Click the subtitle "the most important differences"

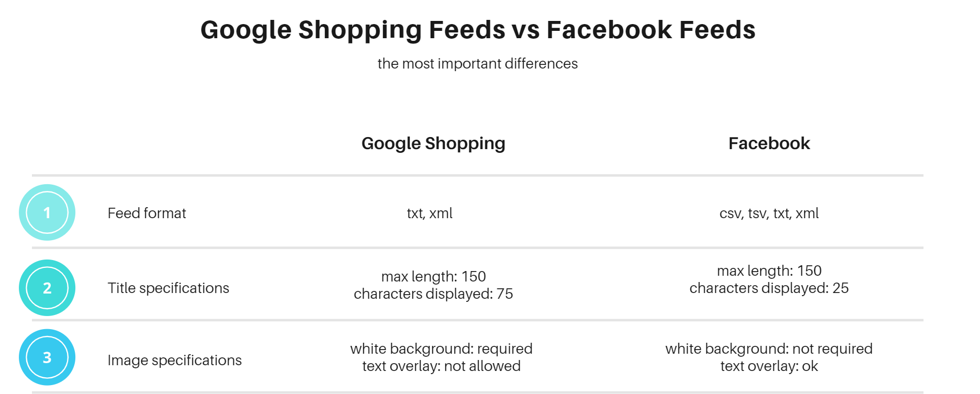pos(477,64)
